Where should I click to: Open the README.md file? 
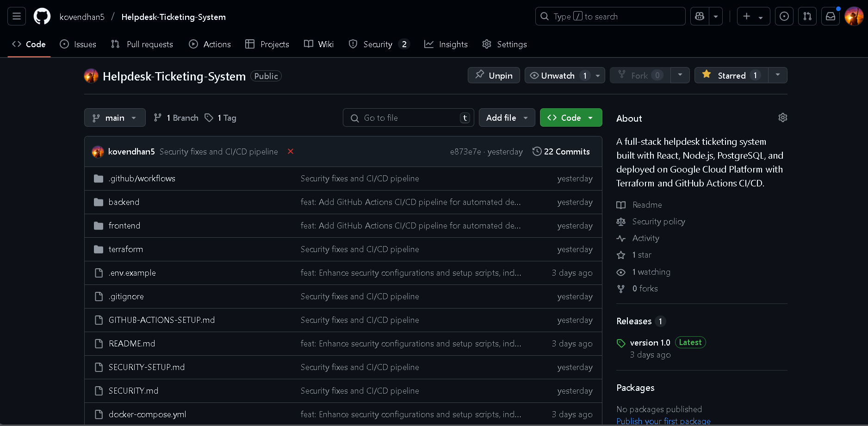pos(132,344)
